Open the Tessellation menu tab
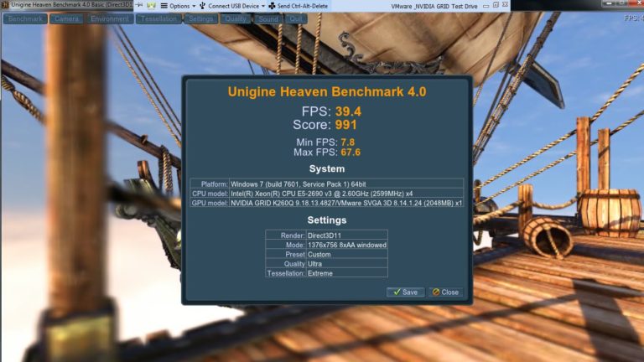Screen dimensions: 644x362 [x=158, y=19]
